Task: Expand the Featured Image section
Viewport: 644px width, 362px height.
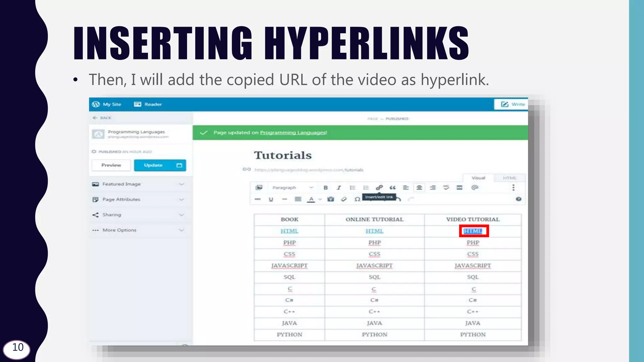Action: coord(140,184)
